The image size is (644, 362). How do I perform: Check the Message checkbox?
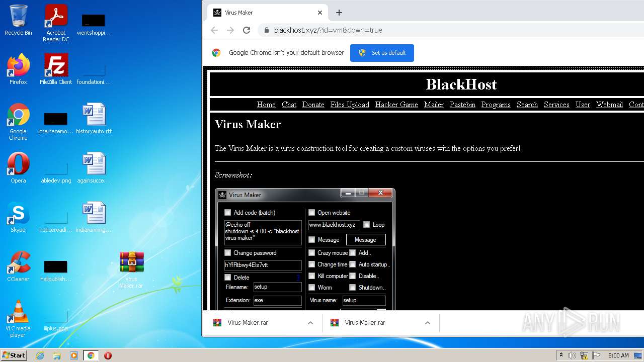[312, 240]
